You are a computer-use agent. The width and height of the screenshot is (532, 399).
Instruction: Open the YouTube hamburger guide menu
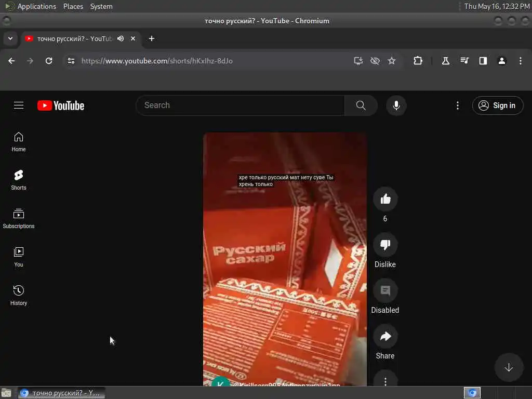(x=19, y=105)
